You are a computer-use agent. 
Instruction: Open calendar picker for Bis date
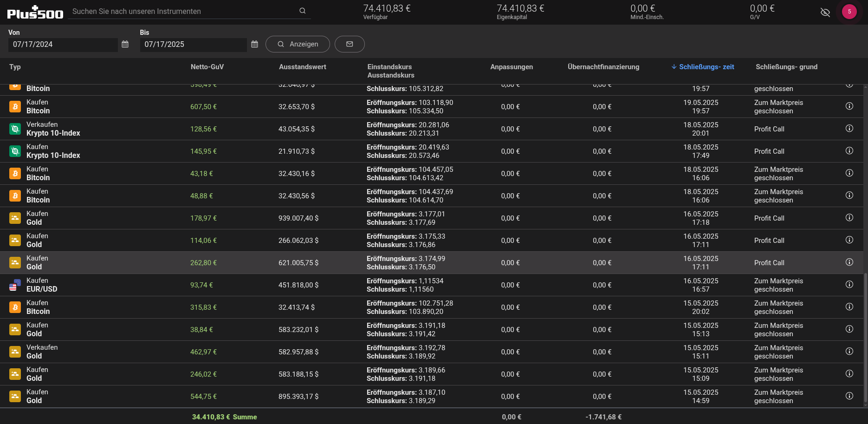coord(254,44)
